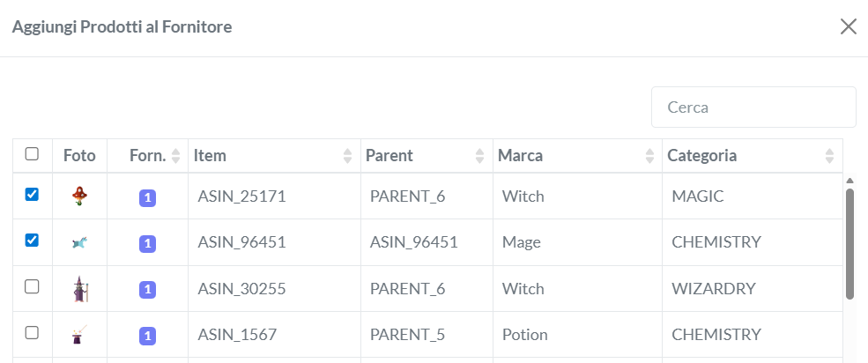
Task: Click the mushroom photo for ASIN_25171
Action: [x=80, y=196]
